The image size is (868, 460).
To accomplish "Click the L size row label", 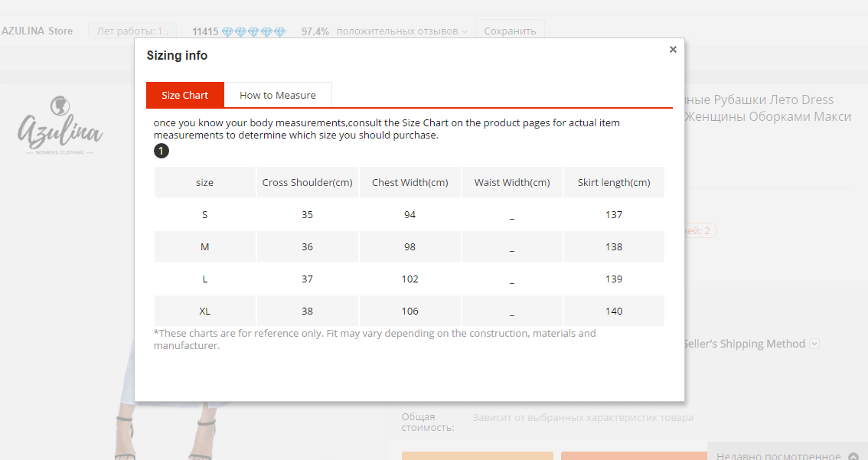I will 205,279.
